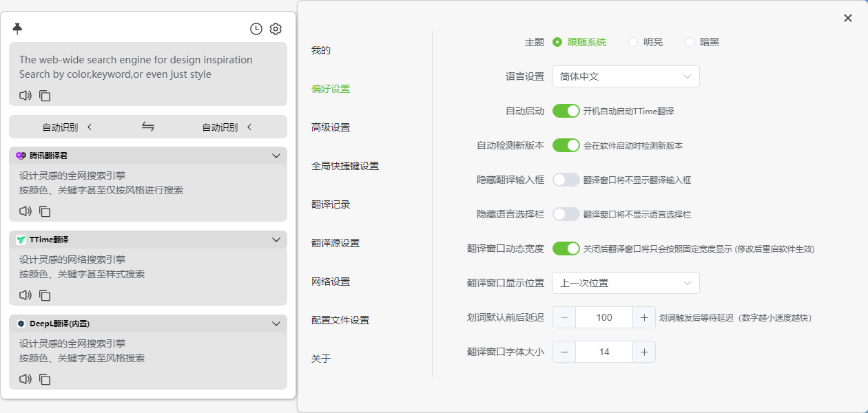Open the 语言设置 dropdown
This screenshot has width=868, height=413.
[x=626, y=76]
